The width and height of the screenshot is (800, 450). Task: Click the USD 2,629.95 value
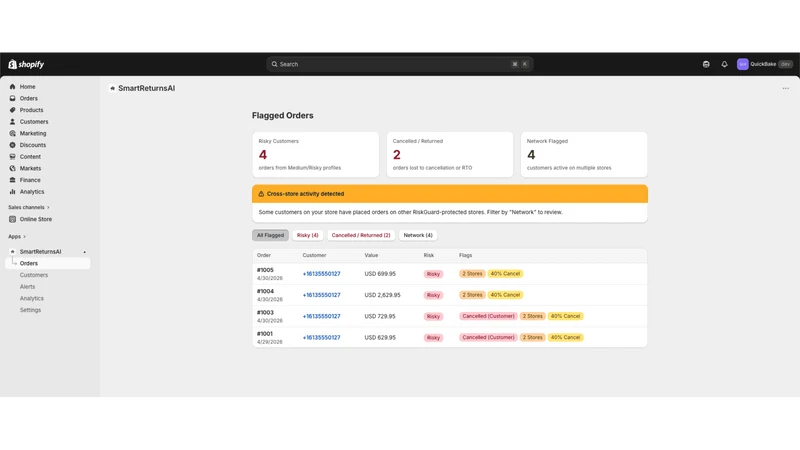pyautogui.click(x=383, y=295)
